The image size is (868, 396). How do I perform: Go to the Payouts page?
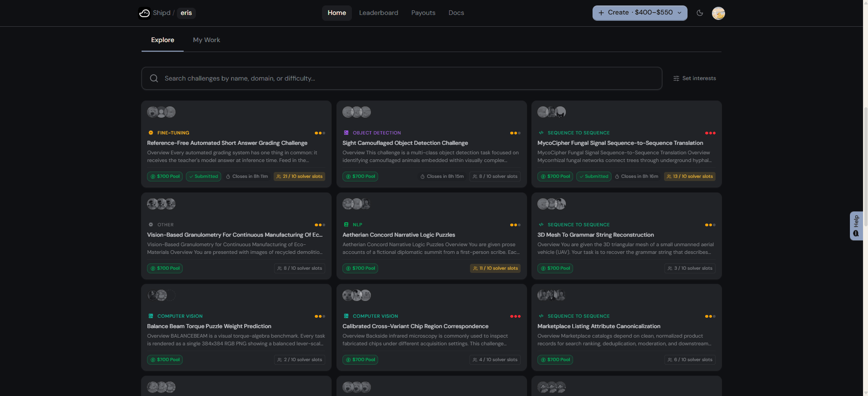423,13
